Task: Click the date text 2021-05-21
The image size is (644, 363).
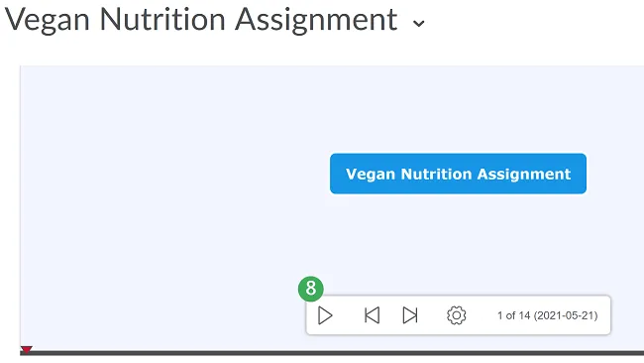Action: click(566, 315)
